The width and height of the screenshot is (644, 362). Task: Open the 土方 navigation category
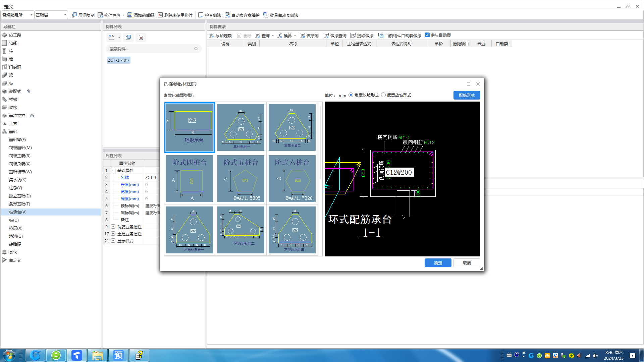(13, 124)
